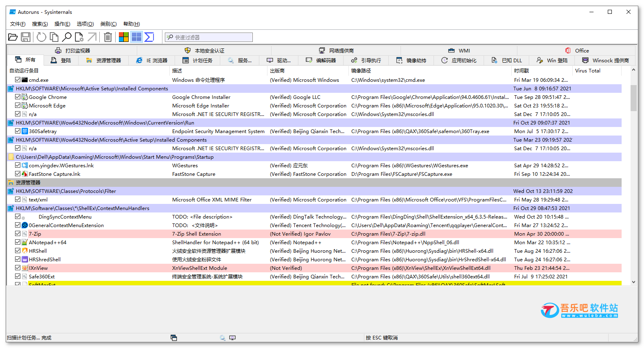Uncheck the text/xml entry checkbox
This screenshot has width=644, height=348.
[18, 199]
